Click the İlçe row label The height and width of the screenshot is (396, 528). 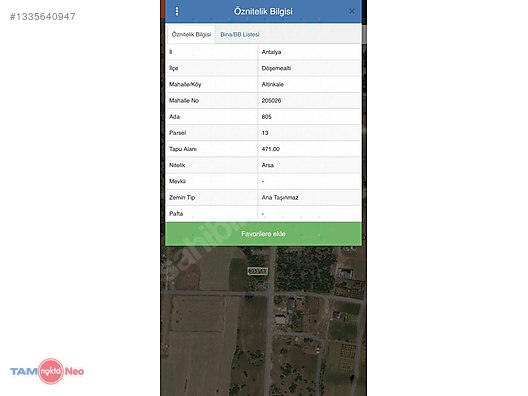[x=174, y=68]
